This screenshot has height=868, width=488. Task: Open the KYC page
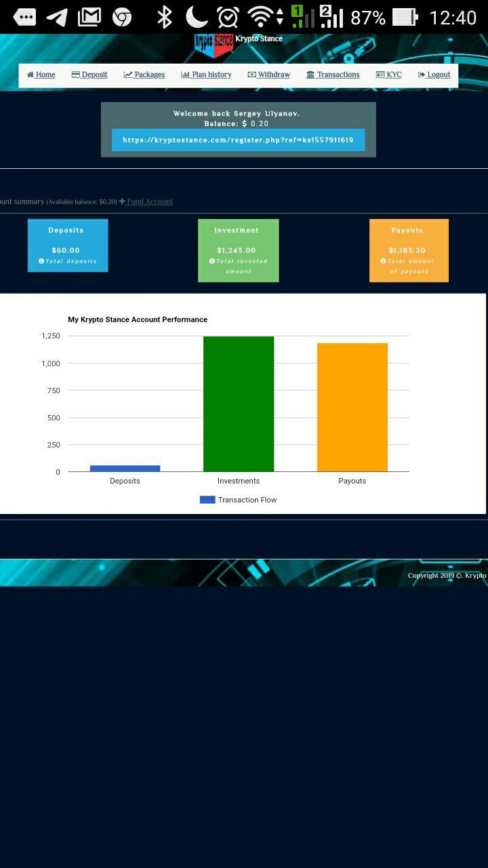(389, 75)
